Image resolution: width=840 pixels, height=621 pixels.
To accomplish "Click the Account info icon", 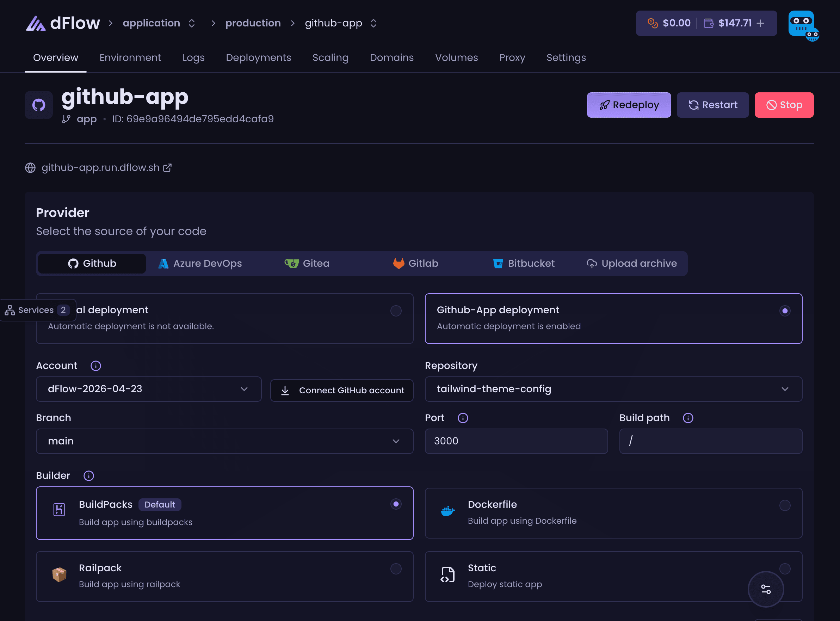I will point(96,366).
